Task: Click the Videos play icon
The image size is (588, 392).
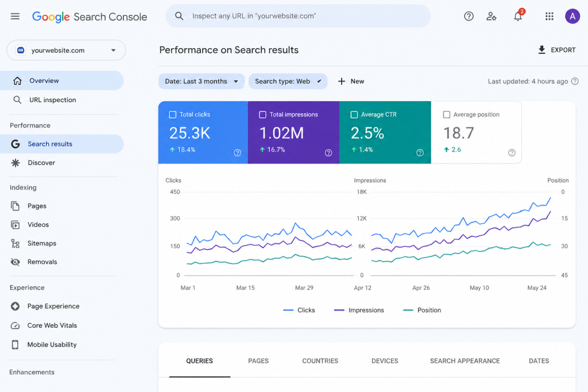Action: [x=15, y=224]
